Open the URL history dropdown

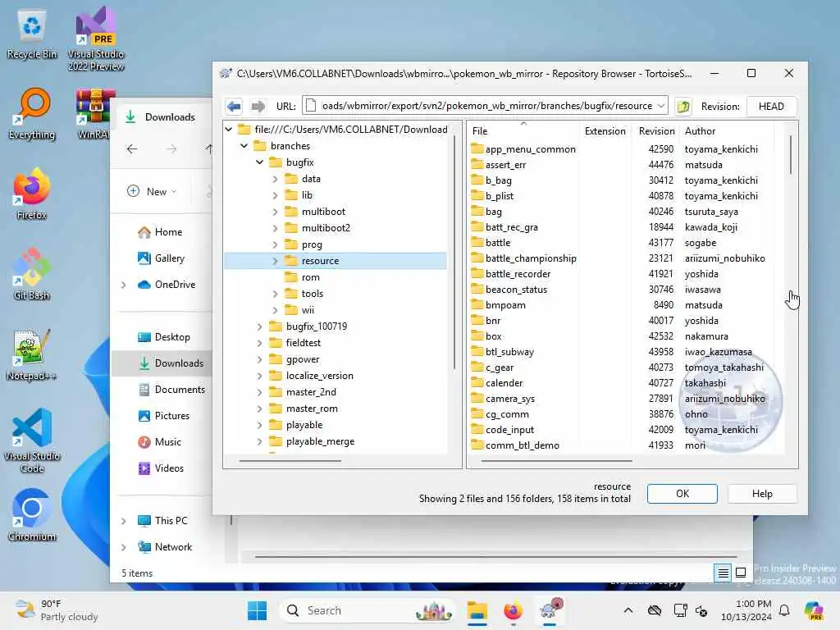pyautogui.click(x=662, y=106)
